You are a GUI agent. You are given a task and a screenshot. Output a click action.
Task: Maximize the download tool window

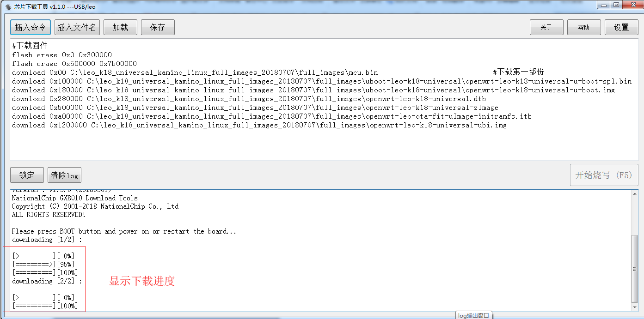pos(616,5)
